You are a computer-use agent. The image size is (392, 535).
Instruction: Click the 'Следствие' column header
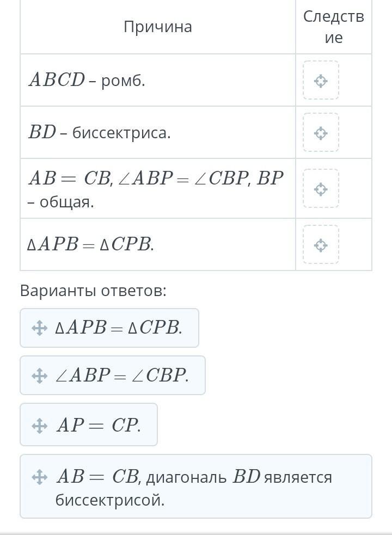click(333, 27)
